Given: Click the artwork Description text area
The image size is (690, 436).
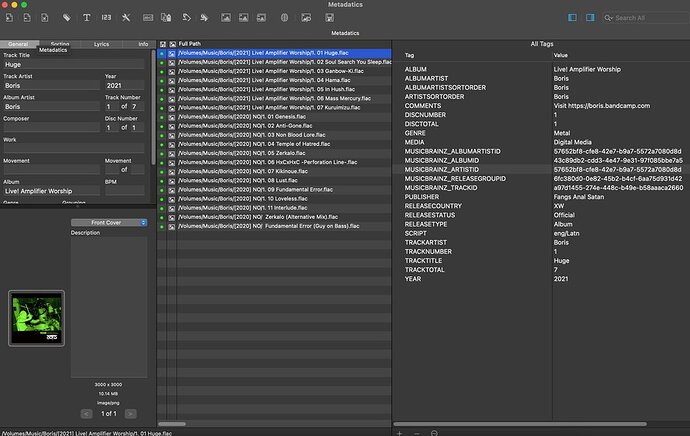Looking at the screenshot, I should pos(109,307).
